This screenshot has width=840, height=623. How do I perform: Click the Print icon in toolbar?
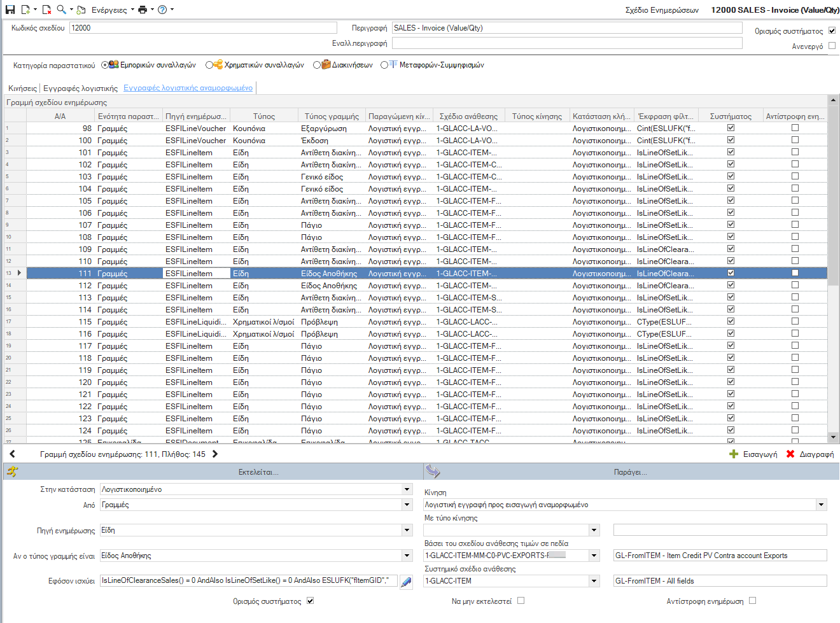pyautogui.click(x=143, y=10)
